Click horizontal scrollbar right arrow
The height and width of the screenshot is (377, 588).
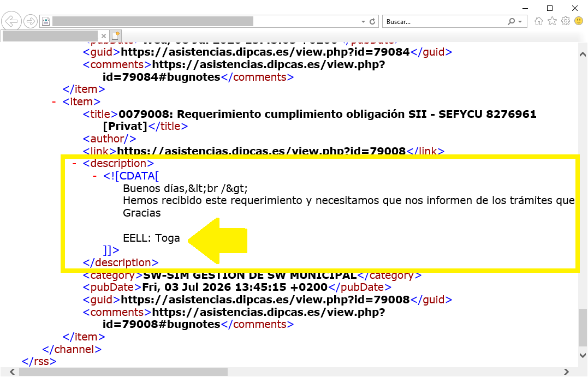tap(566, 372)
